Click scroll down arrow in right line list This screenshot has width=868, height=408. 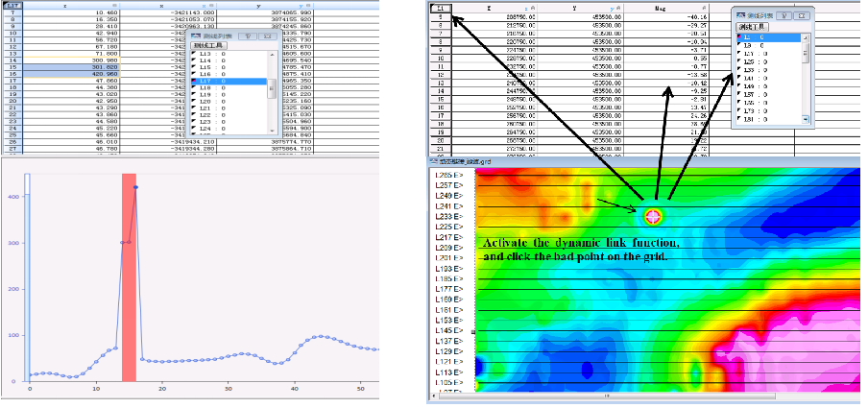806,119
